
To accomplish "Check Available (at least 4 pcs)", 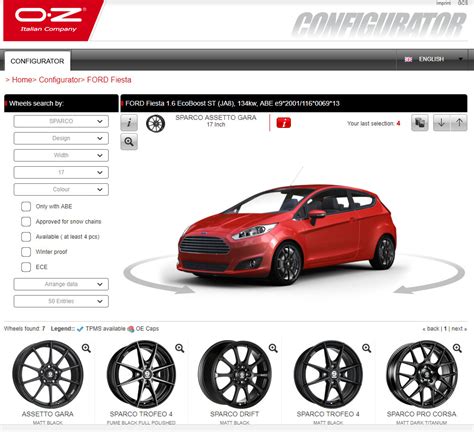I will coord(26,237).
